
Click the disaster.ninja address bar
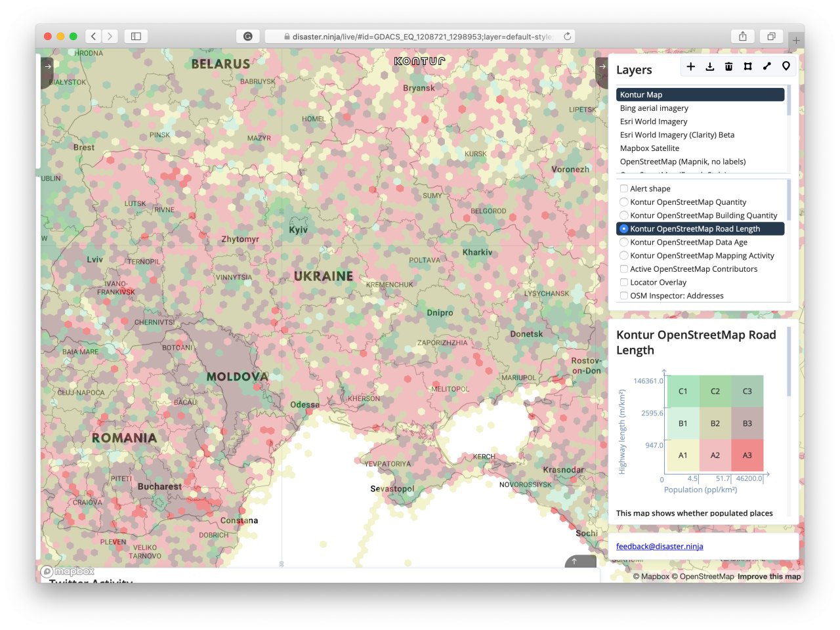(x=420, y=36)
